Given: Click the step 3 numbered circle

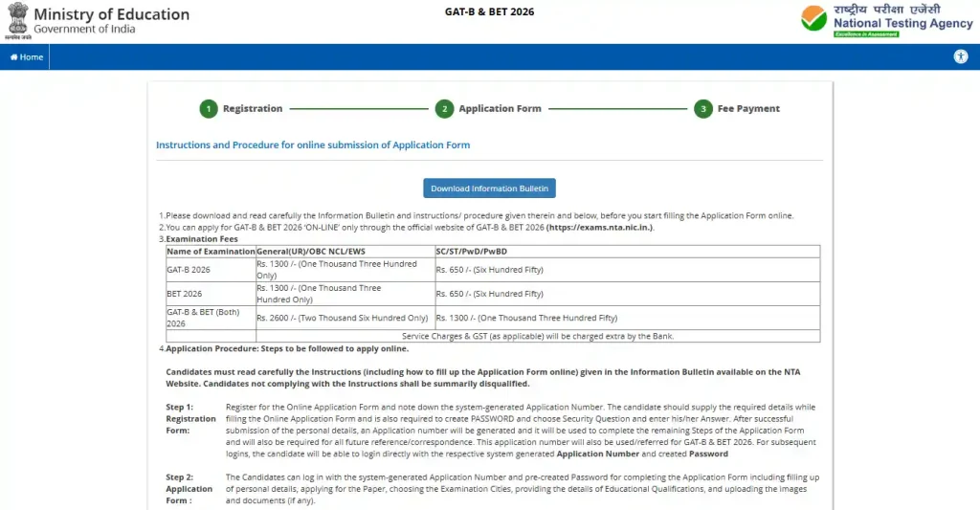Looking at the screenshot, I should click(x=703, y=109).
